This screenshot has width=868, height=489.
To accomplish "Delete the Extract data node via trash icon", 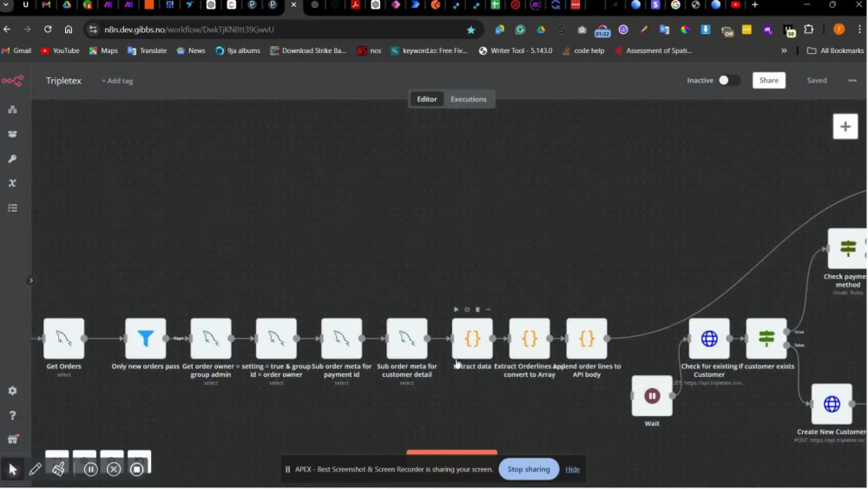I will coord(477,309).
